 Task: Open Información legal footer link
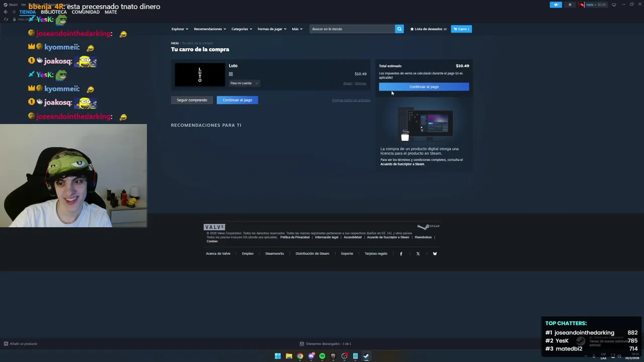pos(327,237)
